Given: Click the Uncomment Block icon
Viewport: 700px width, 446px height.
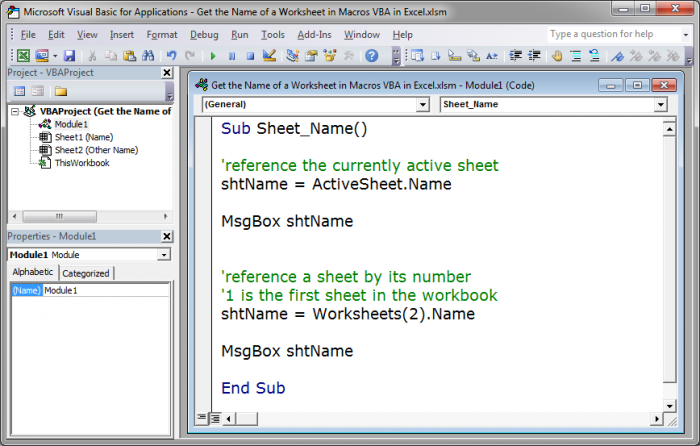Looking at the screenshot, I should tap(594, 56).
